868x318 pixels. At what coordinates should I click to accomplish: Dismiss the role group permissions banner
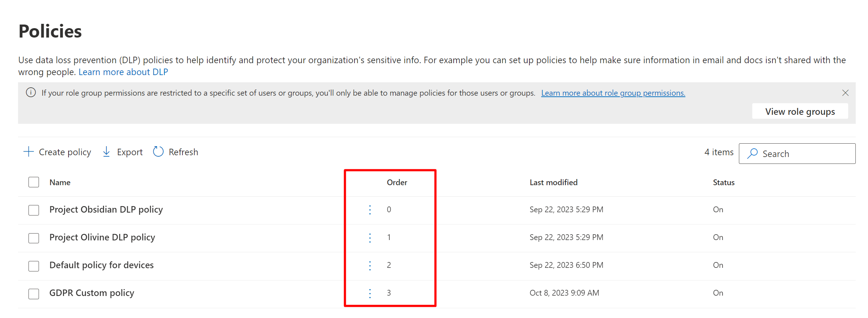click(845, 93)
